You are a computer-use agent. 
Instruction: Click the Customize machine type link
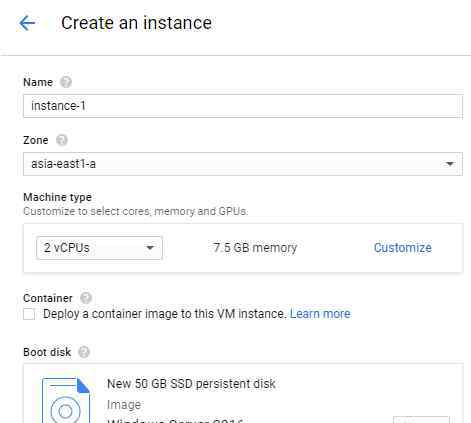coord(403,248)
